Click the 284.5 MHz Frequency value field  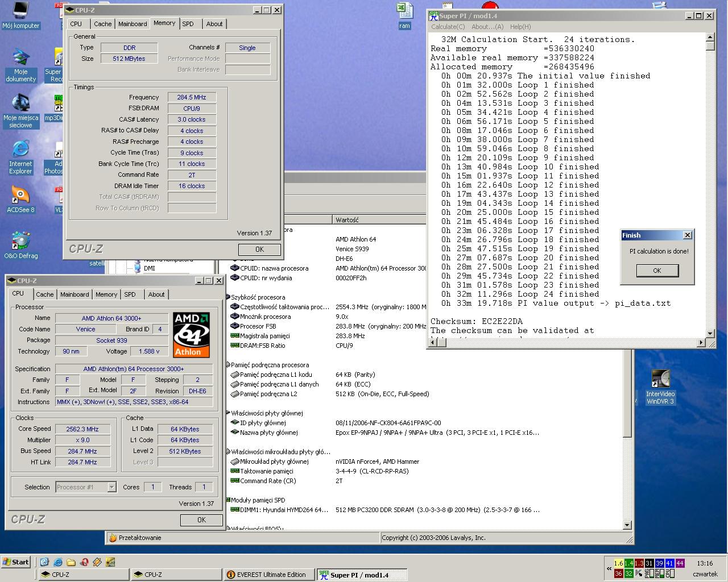pos(192,97)
